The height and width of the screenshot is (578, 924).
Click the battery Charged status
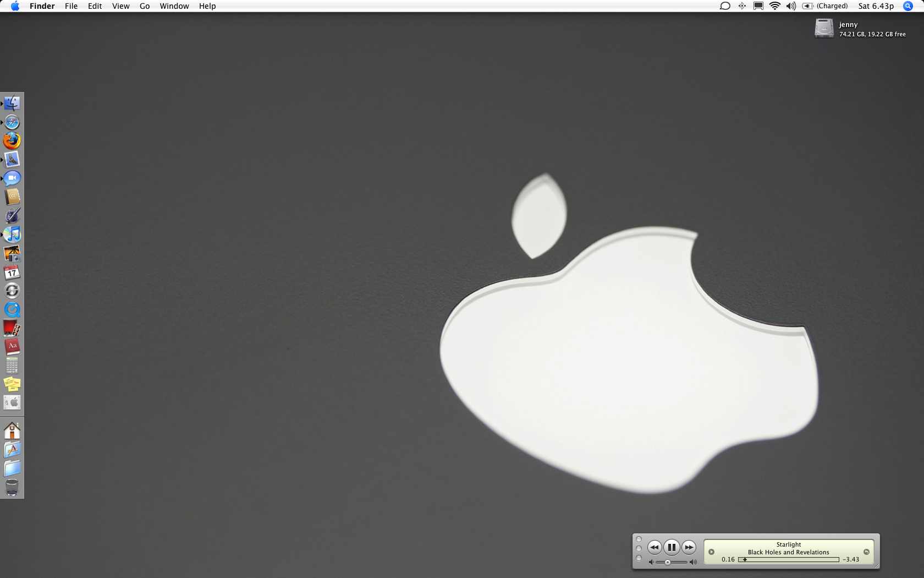825,6
